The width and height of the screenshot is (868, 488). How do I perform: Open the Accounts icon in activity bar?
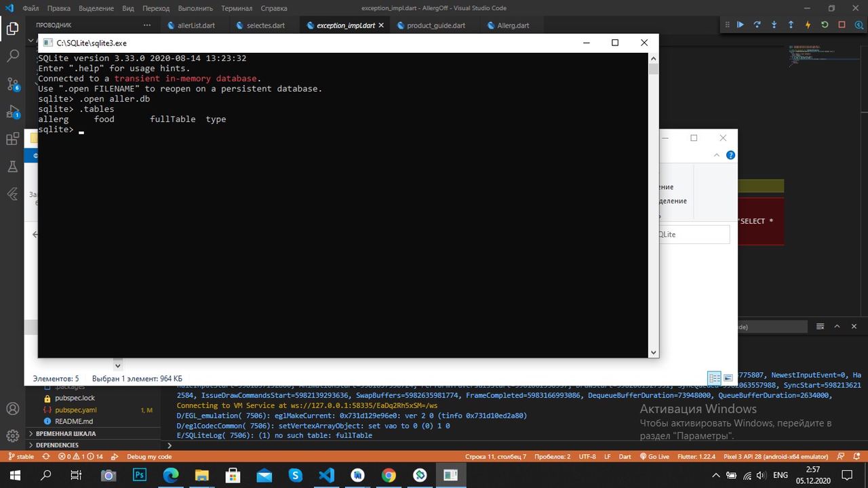(12, 409)
